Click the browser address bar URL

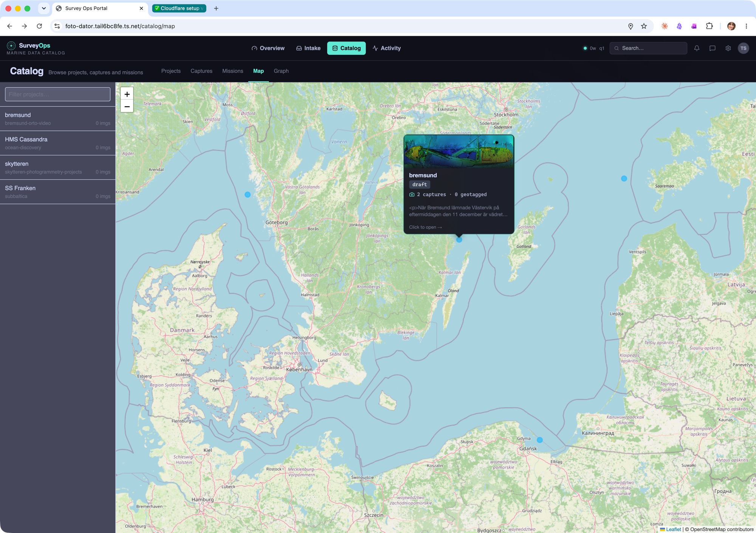coord(120,26)
